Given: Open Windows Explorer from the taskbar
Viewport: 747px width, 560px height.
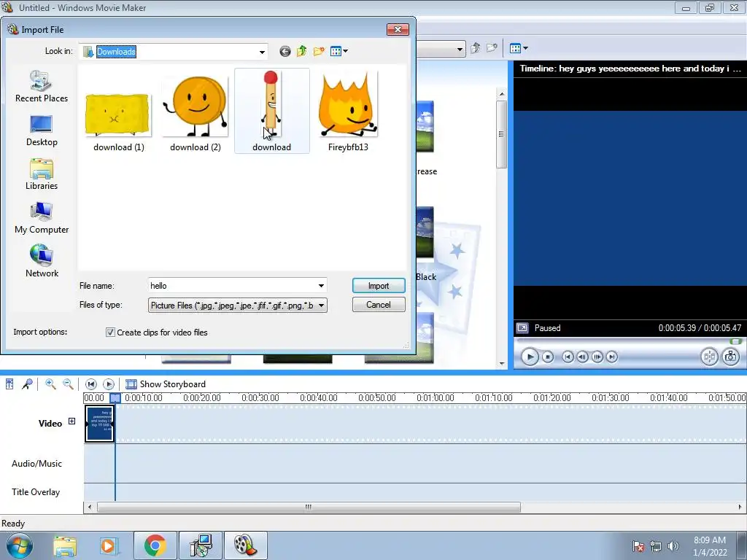Looking at the screenshot, I should 65,545.
